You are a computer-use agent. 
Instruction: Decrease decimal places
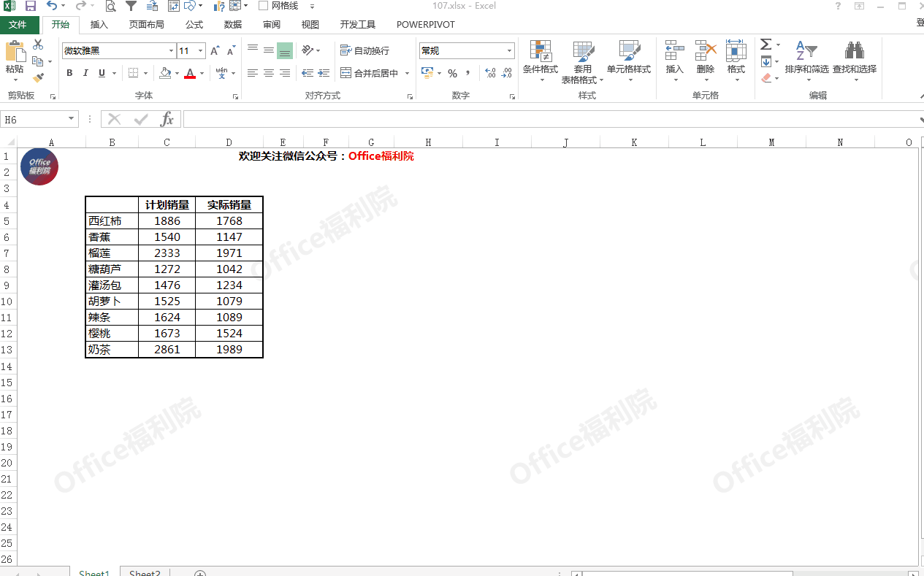507,73
